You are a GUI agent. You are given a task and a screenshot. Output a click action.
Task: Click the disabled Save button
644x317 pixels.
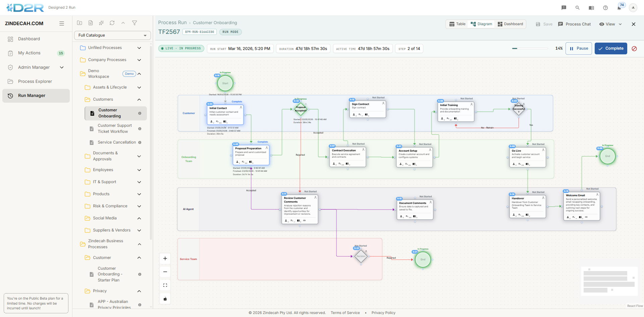544,24
